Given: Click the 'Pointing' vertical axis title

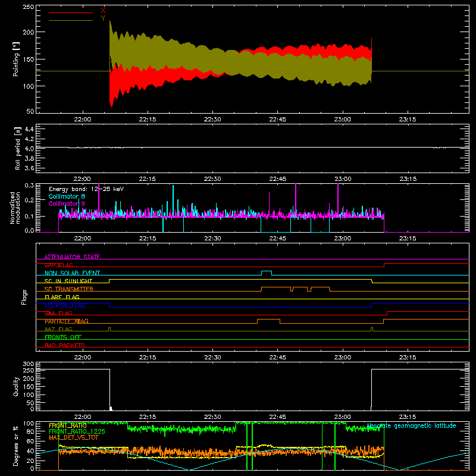Looking at the screenshot, I should click(16, 59).
